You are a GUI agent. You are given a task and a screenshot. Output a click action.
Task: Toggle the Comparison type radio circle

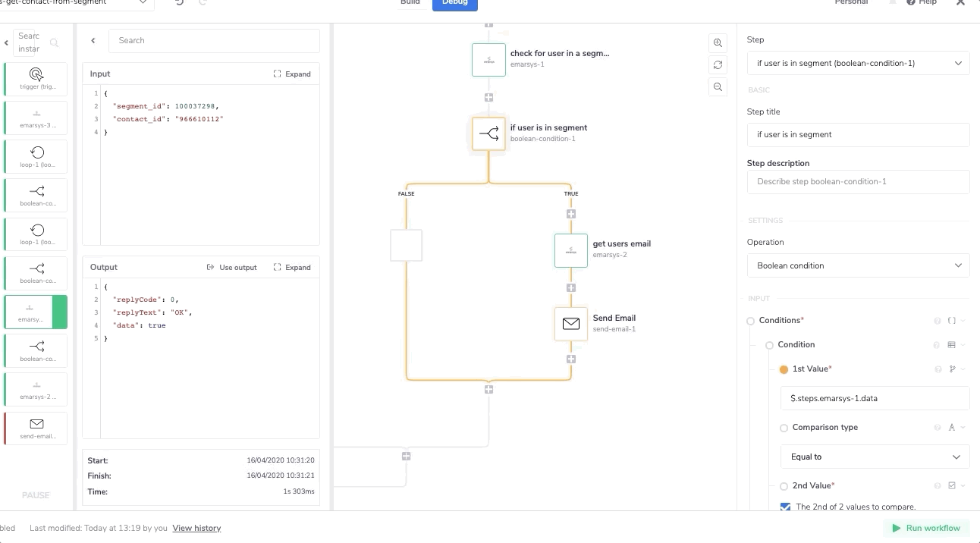784,428
